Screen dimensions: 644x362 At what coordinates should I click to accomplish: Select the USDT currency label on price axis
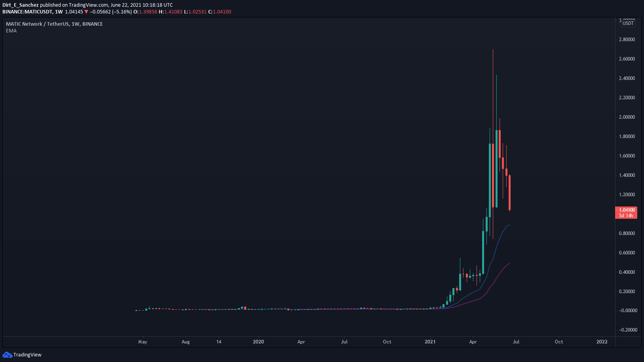click(628, 23)
